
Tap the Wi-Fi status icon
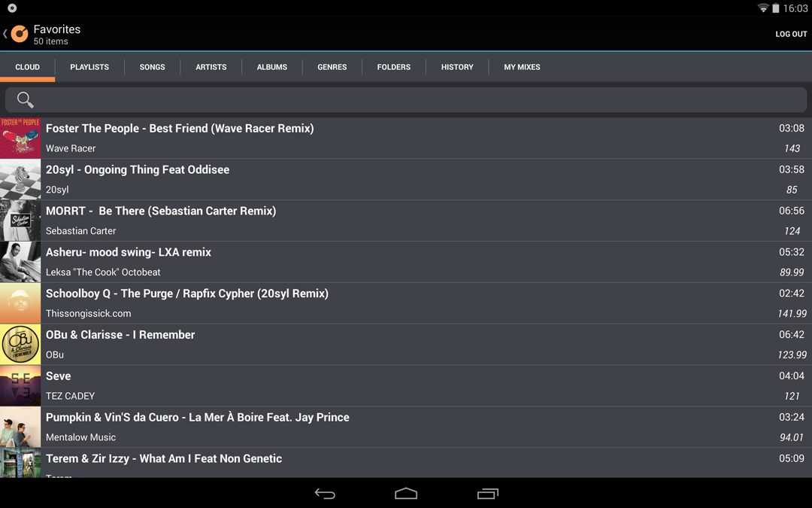click(x=763, y=8)
